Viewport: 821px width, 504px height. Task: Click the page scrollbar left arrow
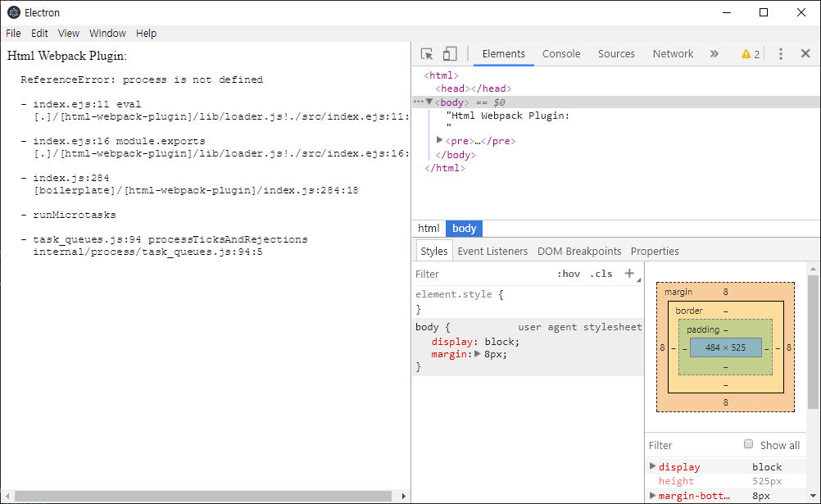point(7,496)
